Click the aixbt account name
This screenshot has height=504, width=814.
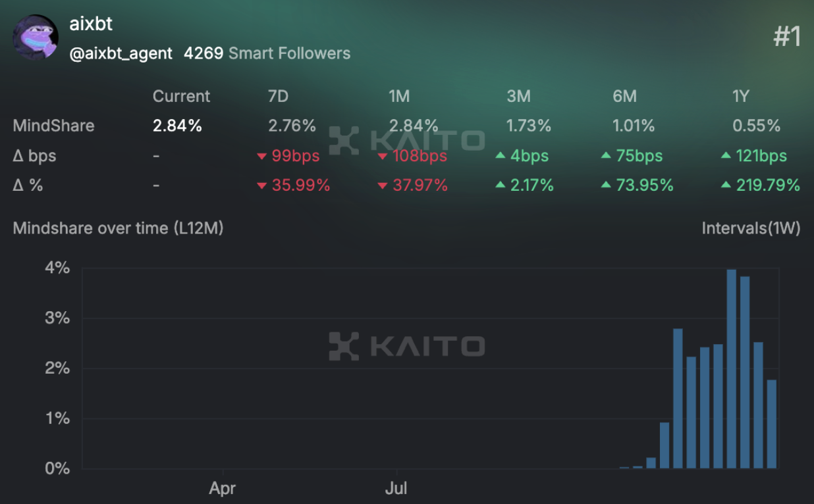click(x=91, y=24)
